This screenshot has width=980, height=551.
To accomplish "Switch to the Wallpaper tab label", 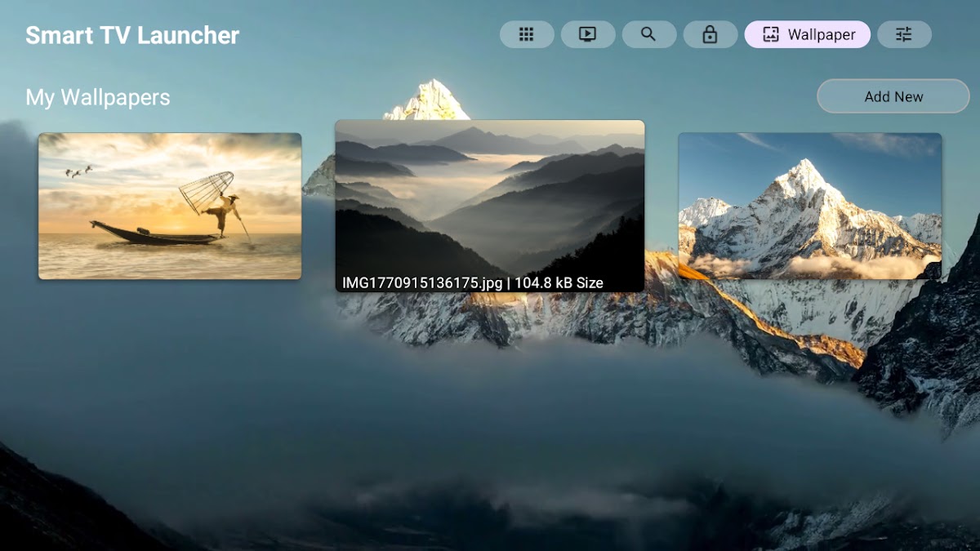I will pos(821,34).
